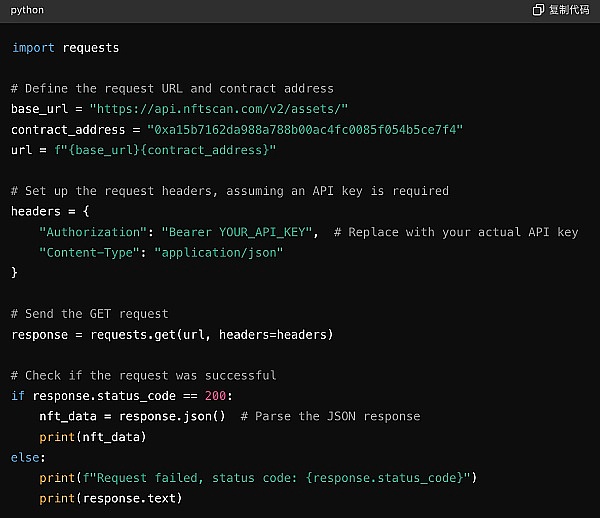Click the "application/json" string
Image resolution: width=600 pixels, height=518 pixels.
pyautogui.click(x=218, y=253)
